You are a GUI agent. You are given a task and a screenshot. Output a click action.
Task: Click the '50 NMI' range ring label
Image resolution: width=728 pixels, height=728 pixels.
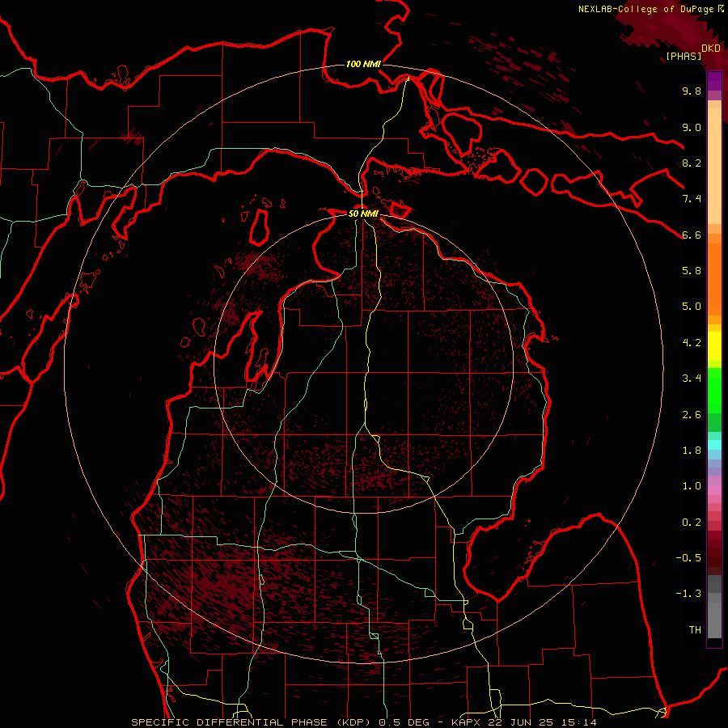[363, 214]
